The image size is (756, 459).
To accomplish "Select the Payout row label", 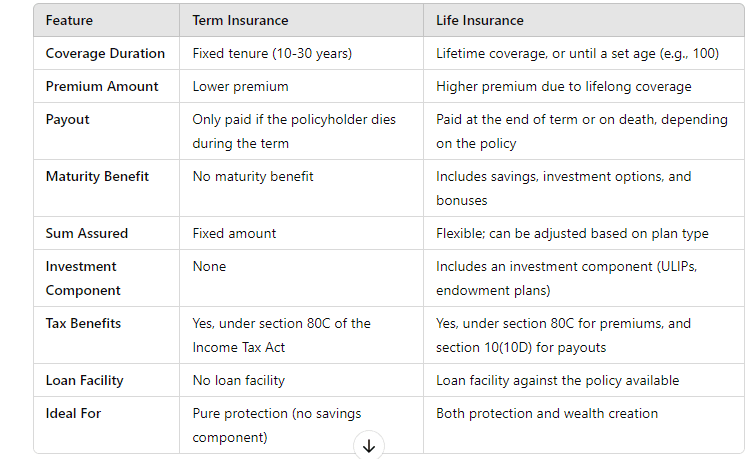I will (68, 119).
